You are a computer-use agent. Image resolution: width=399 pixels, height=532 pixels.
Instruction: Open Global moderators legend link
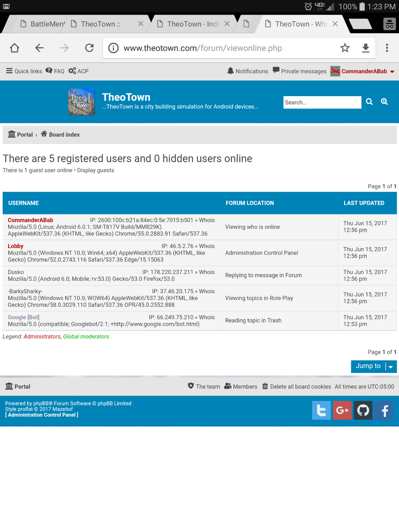86,336
